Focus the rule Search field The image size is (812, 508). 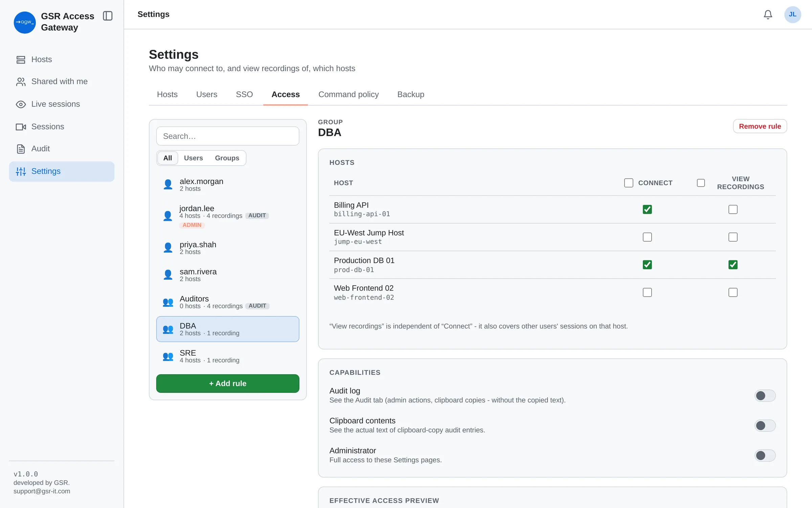coord(227,136)
